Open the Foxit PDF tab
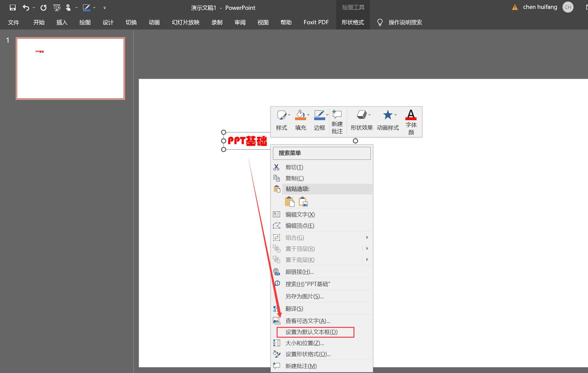This screenshot has height=373, width=588. (x=316, y=22)
